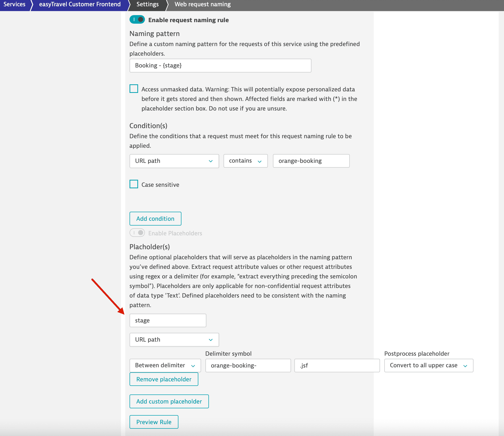Image resolution: width=504 pixels, height=436 pixels.
Task: Open easyTravel Customer Frontend breadcrumb
Action: click(80, 5)
